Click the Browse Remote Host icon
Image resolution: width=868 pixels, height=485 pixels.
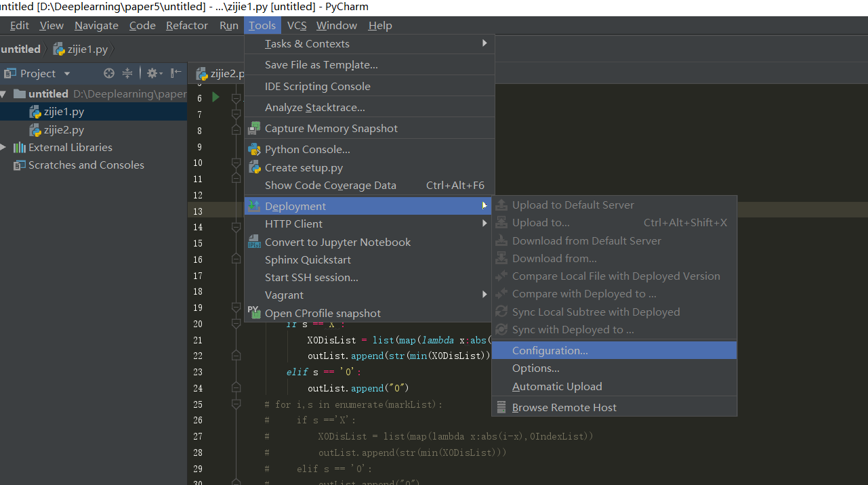pos(501,407)
